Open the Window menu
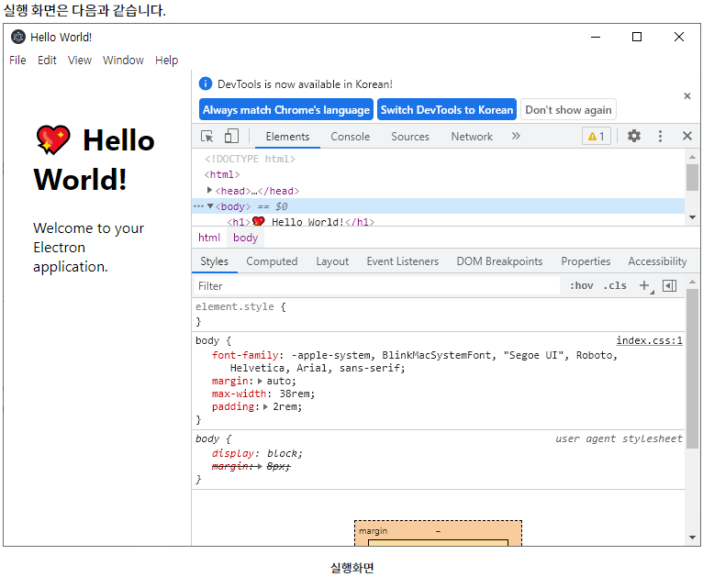 [123, 60]
